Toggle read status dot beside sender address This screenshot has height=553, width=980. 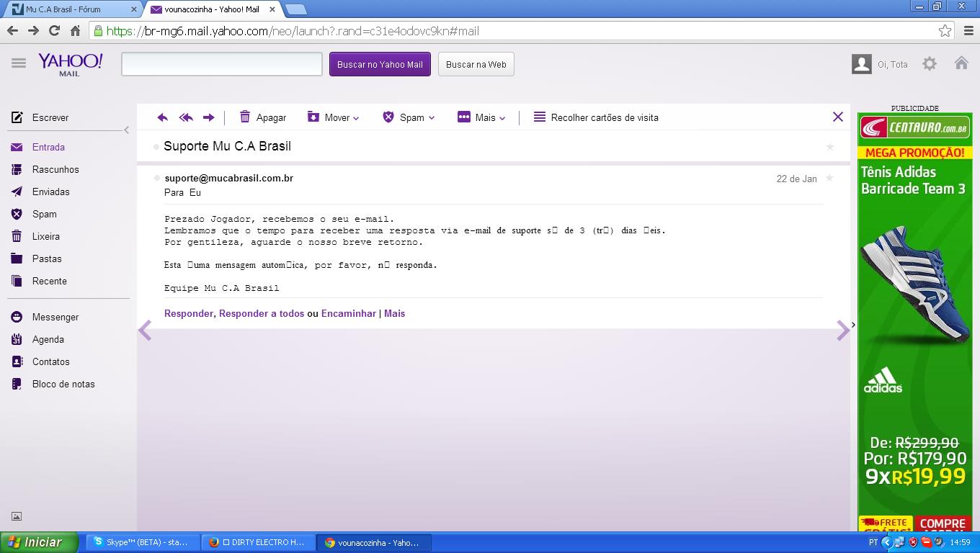[x=156, y=178]
